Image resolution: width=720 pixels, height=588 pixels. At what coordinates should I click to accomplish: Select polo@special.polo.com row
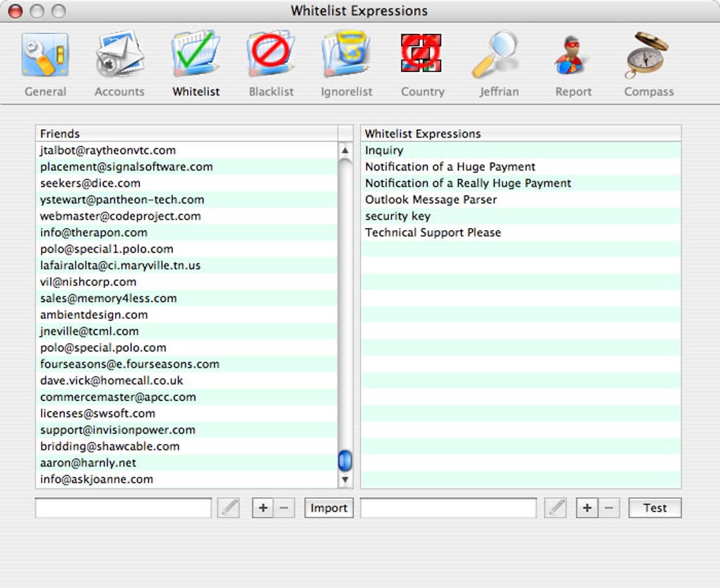click(x=186, y=347)
